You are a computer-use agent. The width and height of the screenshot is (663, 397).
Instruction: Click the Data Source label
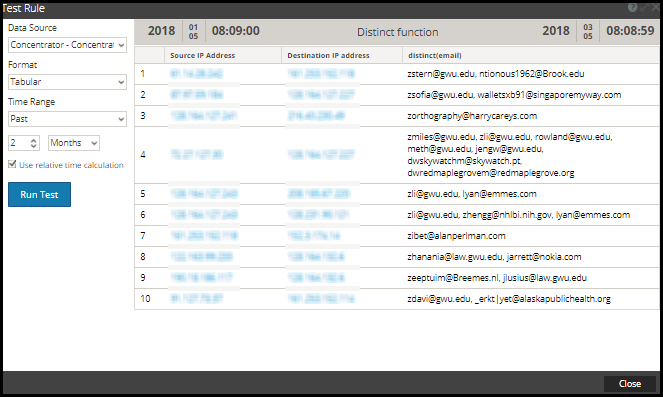(x=32, y=28)
